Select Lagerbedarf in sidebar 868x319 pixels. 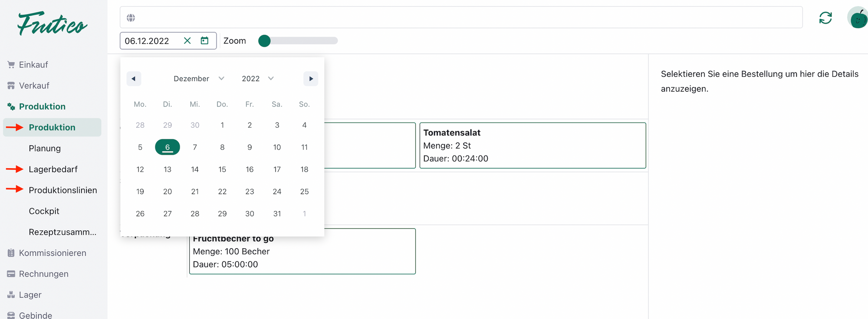pyautogui.click(x=53, y=169)
